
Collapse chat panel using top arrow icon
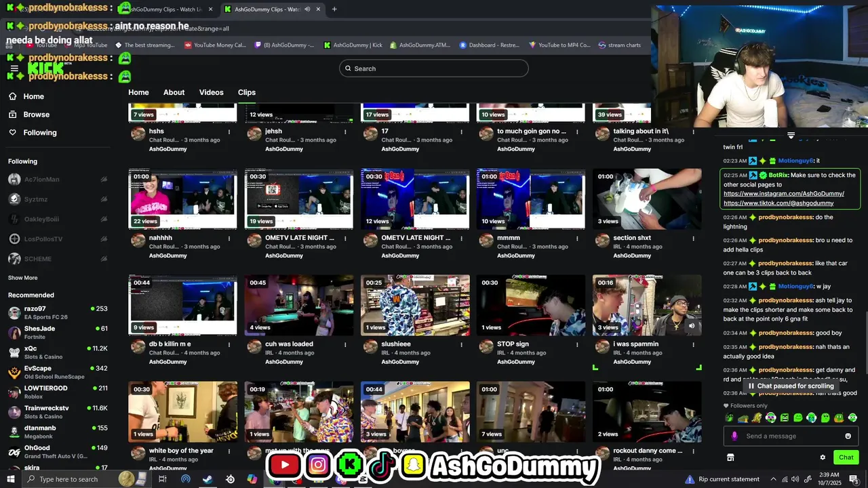pyautogui.click(x=791, y=136)
